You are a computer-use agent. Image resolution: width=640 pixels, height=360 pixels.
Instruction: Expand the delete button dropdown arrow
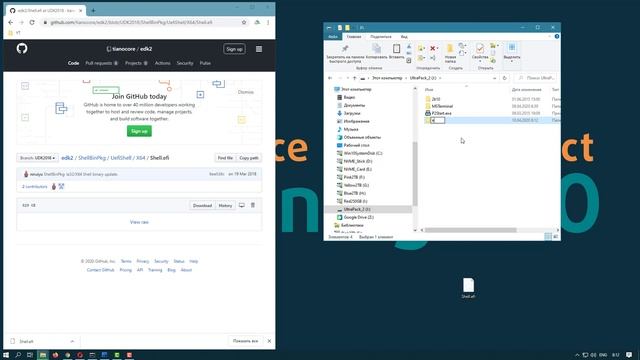pyautogui.click(x=438, y=49)
